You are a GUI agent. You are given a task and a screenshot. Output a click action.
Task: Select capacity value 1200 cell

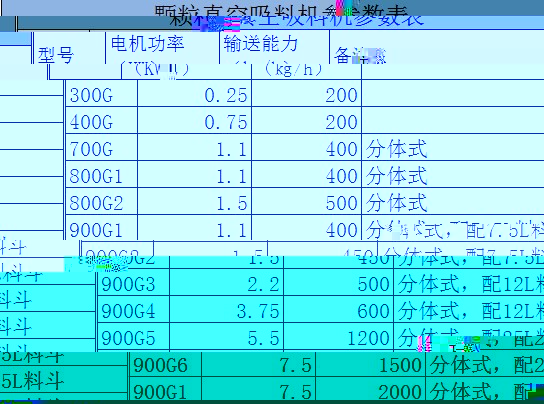[x=339, y=337]
